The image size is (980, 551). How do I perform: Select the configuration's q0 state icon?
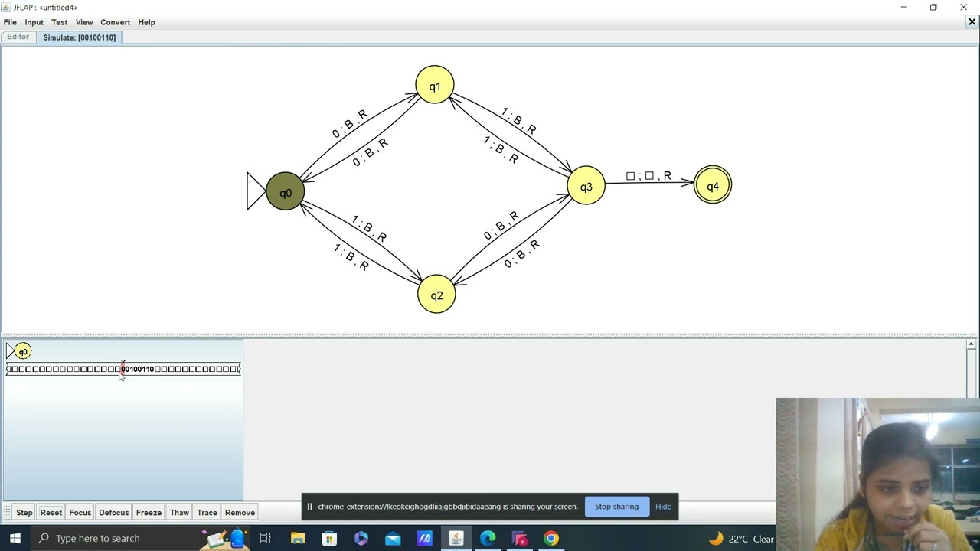click(x=23, y=351)
